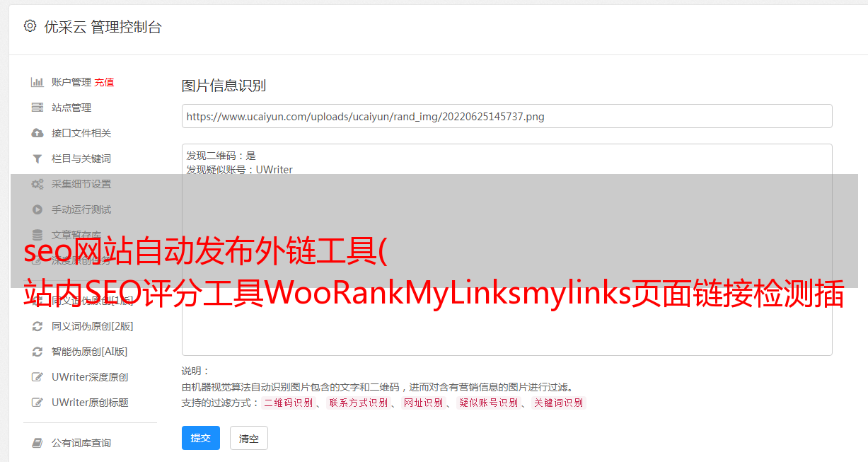This screenshot has width=868, height=462.
Task: Open 账户管理 in the sidebar
Action: tap(71, 82)
